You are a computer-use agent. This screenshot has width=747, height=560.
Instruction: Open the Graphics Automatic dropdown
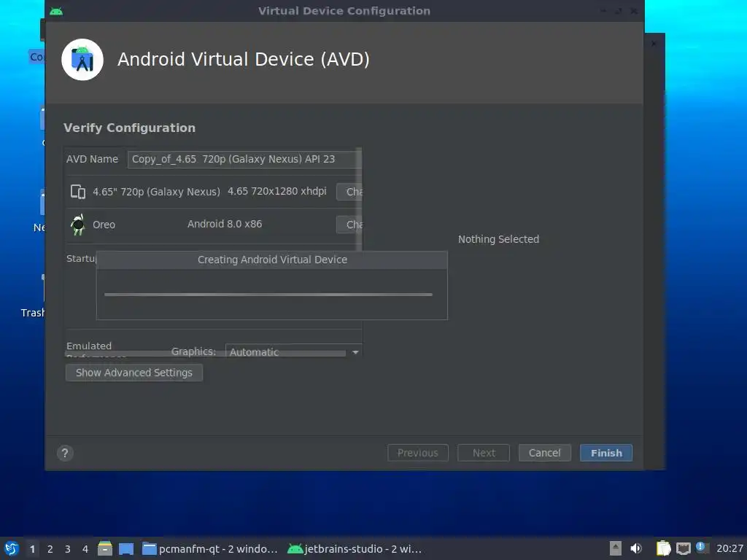point(293,351)
